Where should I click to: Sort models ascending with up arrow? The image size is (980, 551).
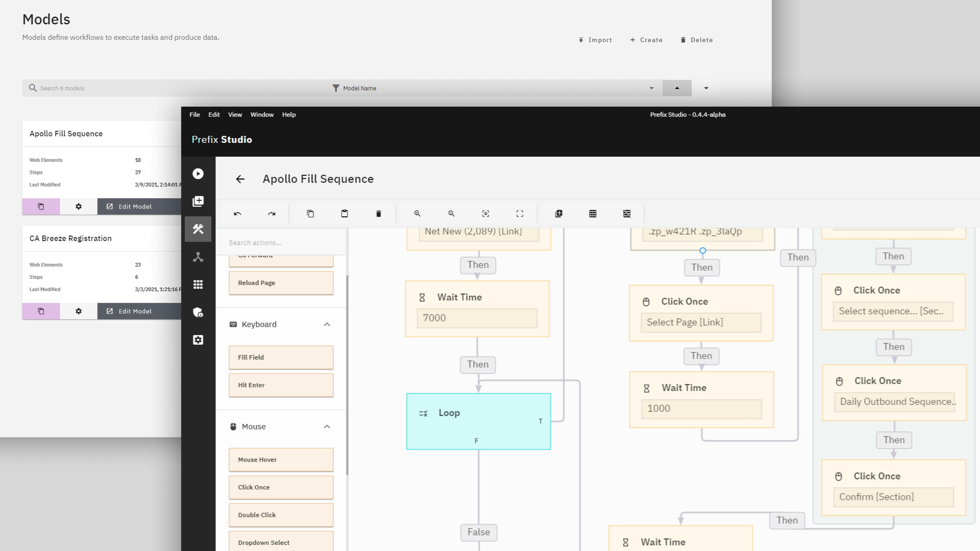pyautogui.click(x=677, y=88)
